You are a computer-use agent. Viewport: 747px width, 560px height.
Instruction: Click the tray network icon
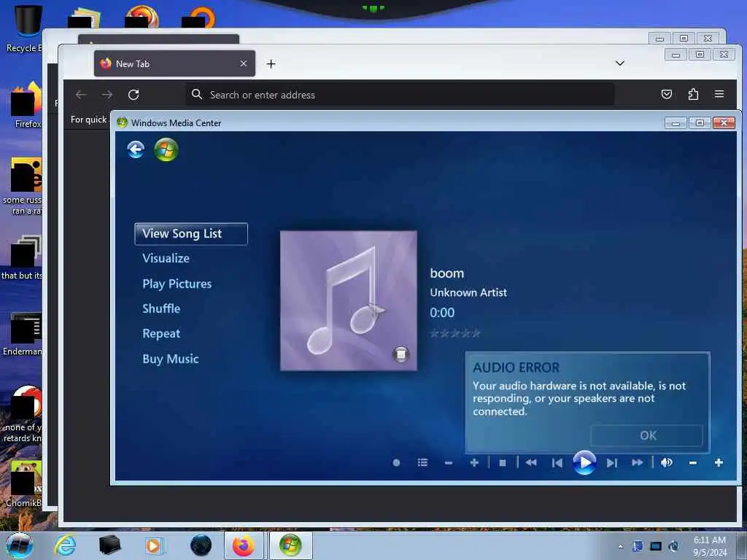coord(656,546)
